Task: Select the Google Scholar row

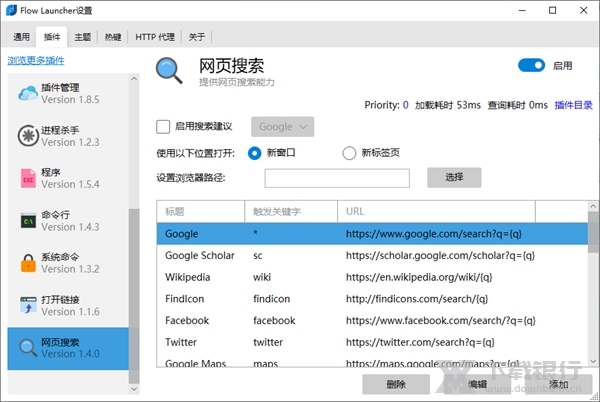Action: [372, 256]
